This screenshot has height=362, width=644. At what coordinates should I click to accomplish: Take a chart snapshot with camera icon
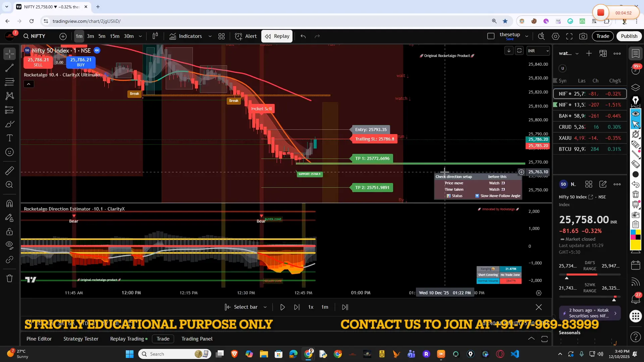pos(584,36)
